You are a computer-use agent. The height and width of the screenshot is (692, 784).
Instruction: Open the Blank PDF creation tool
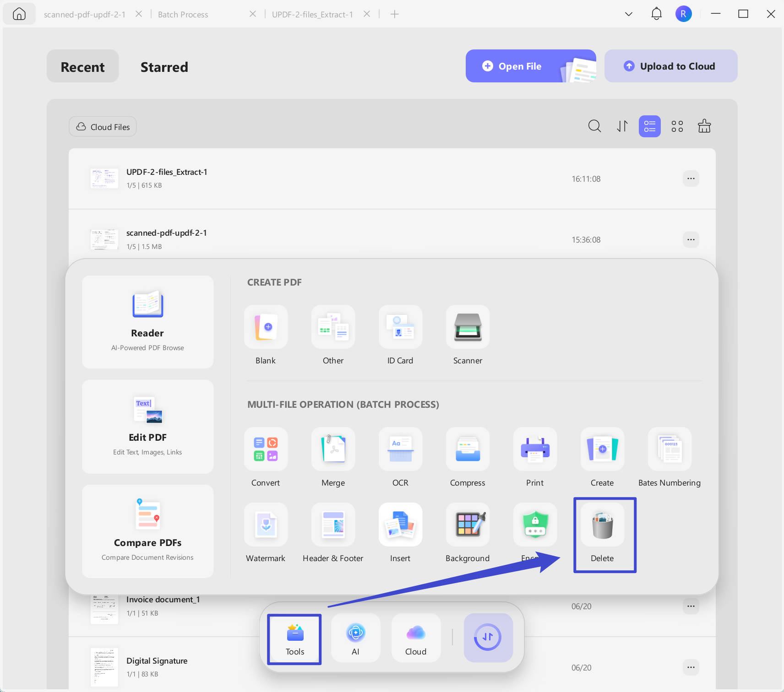[x=266, y=327]
